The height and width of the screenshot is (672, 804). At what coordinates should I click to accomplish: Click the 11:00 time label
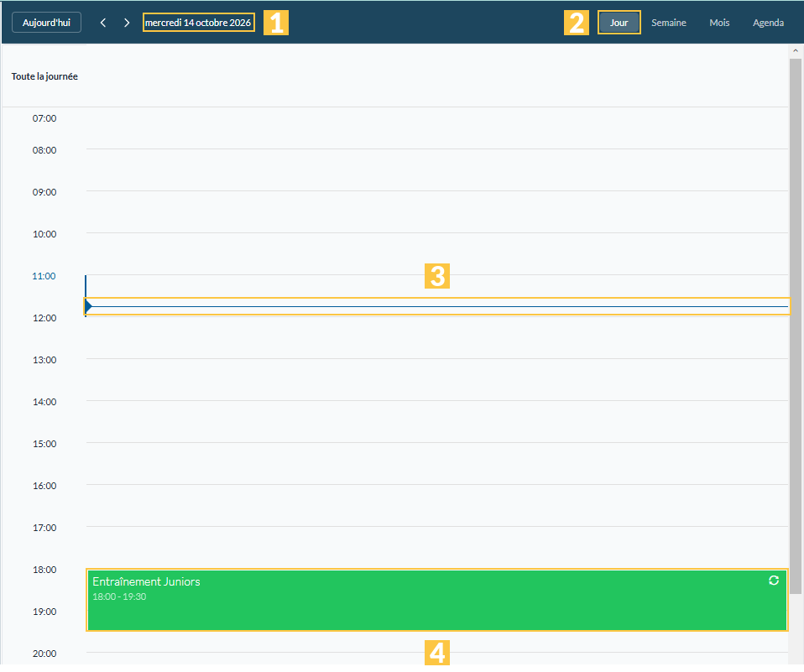point(44,276)
